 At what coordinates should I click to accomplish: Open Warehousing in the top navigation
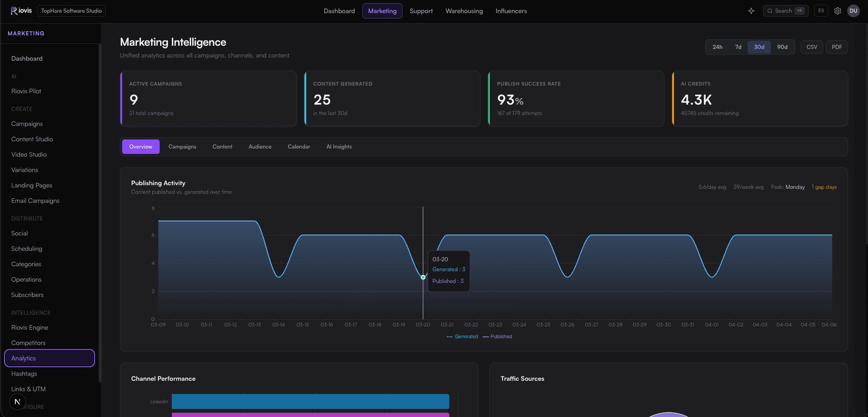pyautogui.click(x=464, y=11)
